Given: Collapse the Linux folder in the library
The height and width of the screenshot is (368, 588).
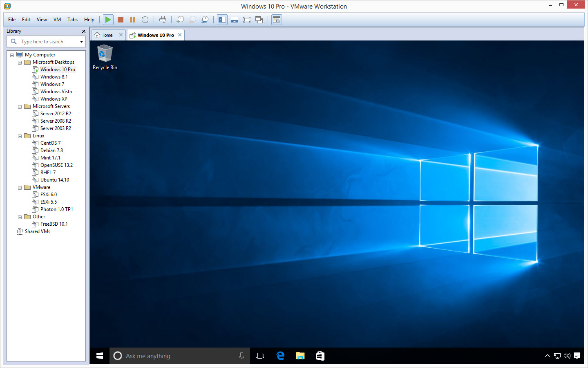Looking at the screenshot, I should click(20, 136).
